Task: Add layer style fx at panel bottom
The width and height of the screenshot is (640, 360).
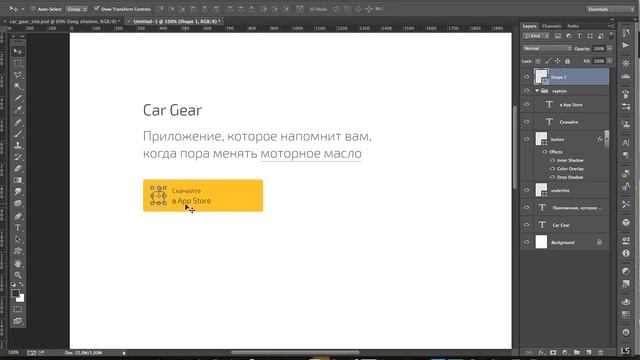Action: coord(541,352)
